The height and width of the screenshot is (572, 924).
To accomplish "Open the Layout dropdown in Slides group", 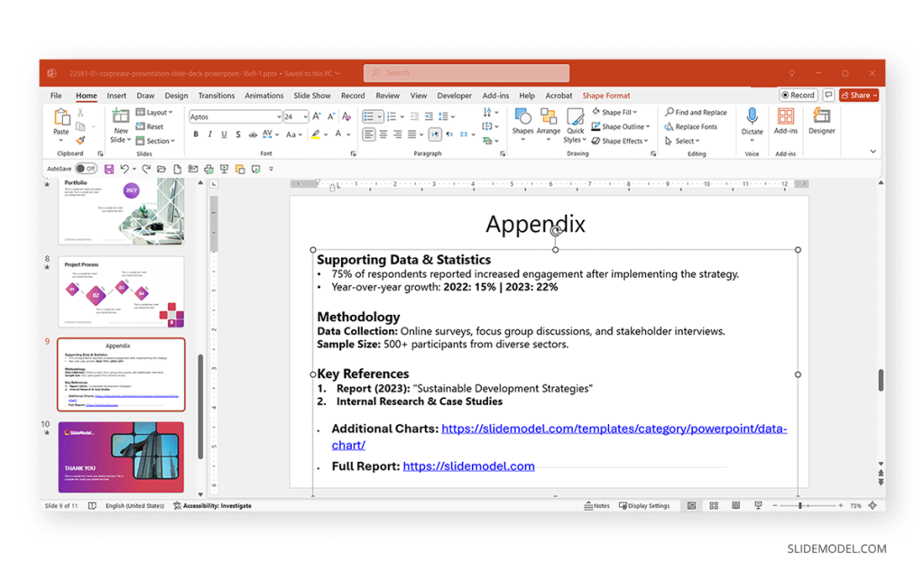I will (157, 113).
